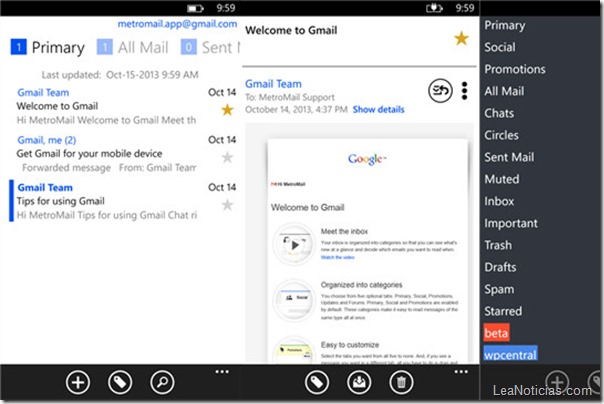
Task: Click the Sent tab count badge
Action: [188, 47]
